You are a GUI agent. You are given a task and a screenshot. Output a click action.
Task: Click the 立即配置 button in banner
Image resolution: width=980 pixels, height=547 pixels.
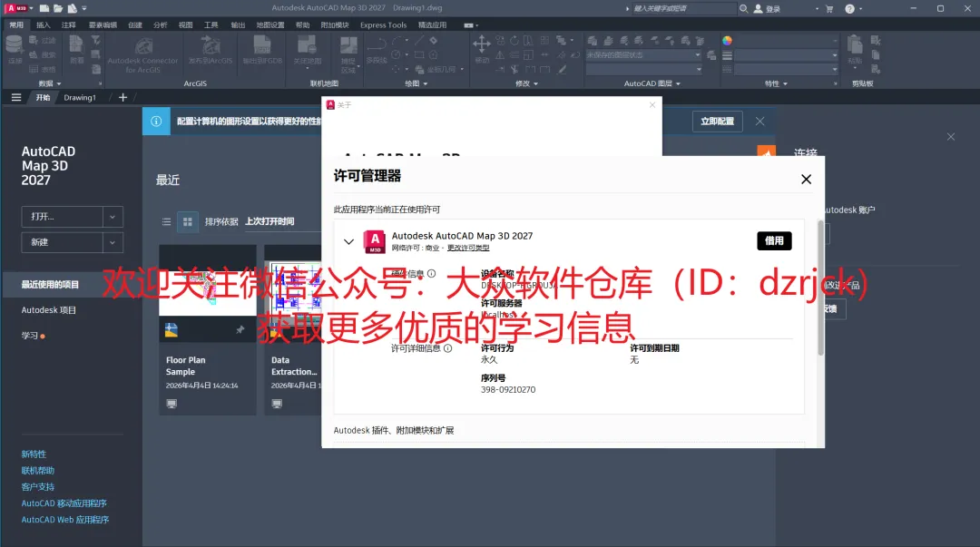pyautogui.click(x=718, y=122)
